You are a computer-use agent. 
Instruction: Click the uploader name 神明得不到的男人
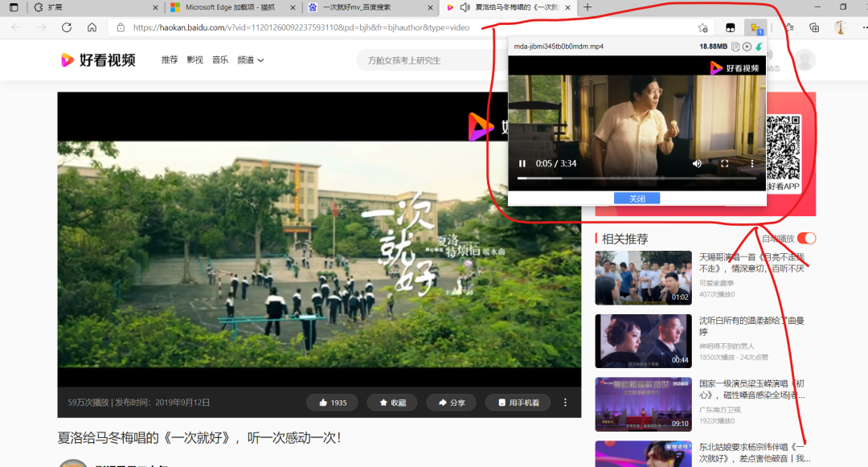[727, 346]
